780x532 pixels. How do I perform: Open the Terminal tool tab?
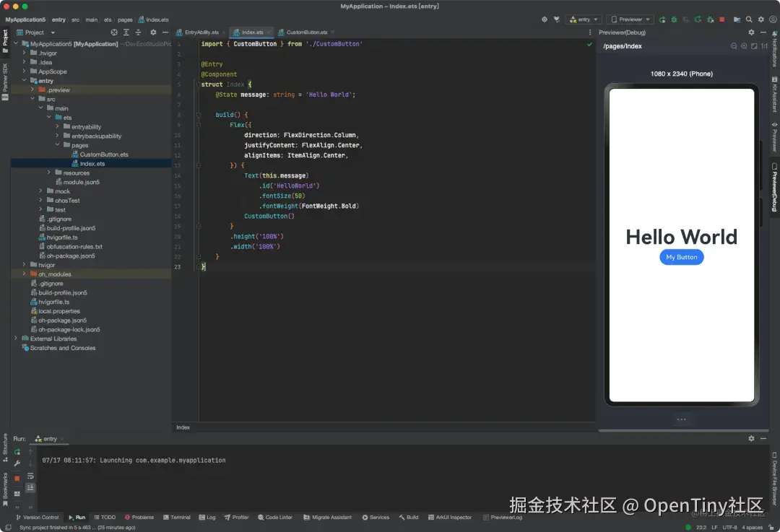[x=177, y=517]
